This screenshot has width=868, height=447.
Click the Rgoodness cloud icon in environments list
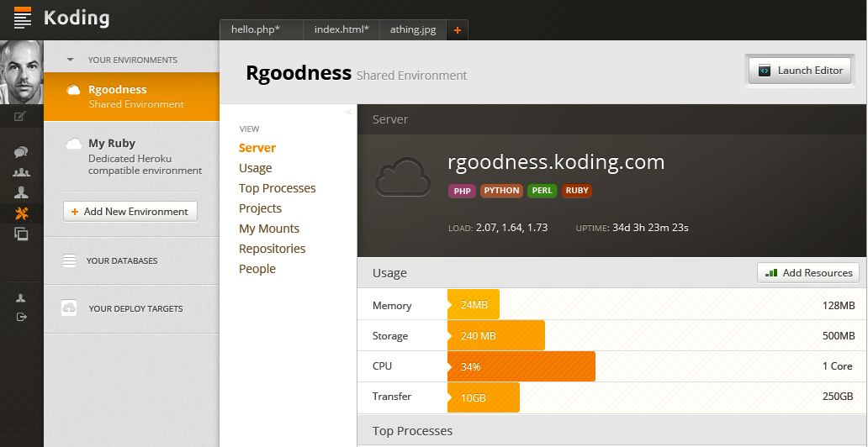(74, 90)
